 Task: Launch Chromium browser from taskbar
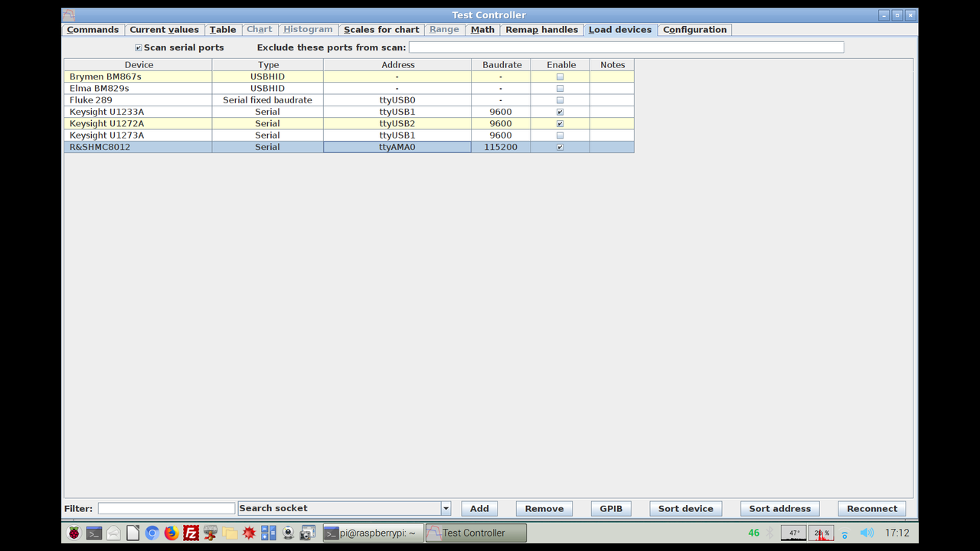pos(152,533)
